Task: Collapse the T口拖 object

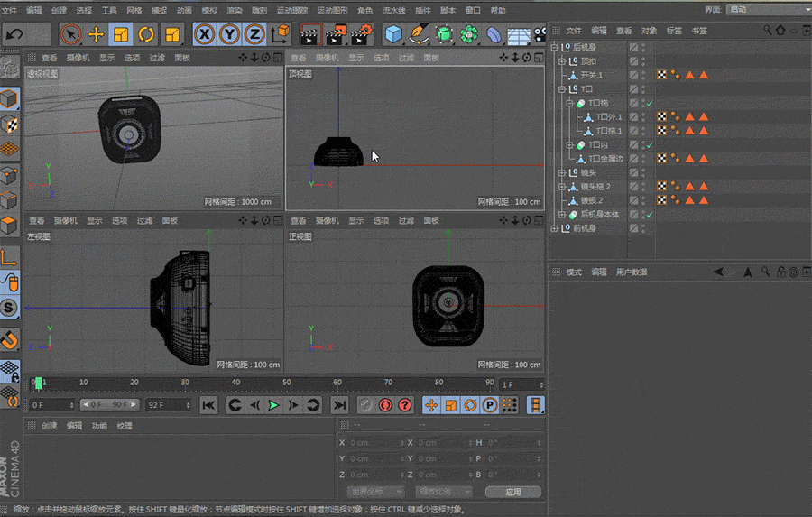Action: 569,103
